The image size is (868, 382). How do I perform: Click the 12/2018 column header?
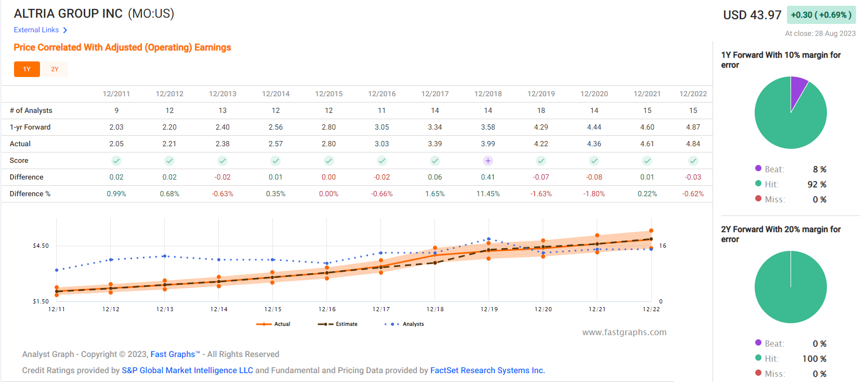[488, 94]
